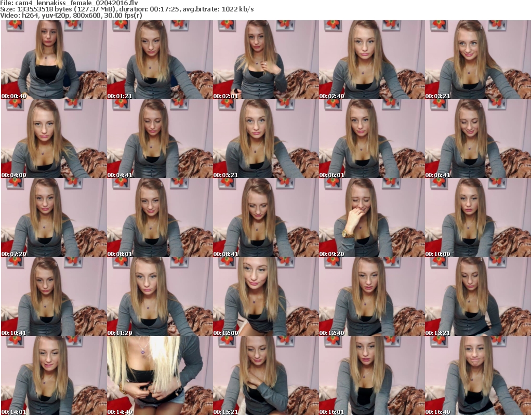Select the thumbnail stamped 00:04:00
This screenshot has height=415, width=532.
point(54,139)
